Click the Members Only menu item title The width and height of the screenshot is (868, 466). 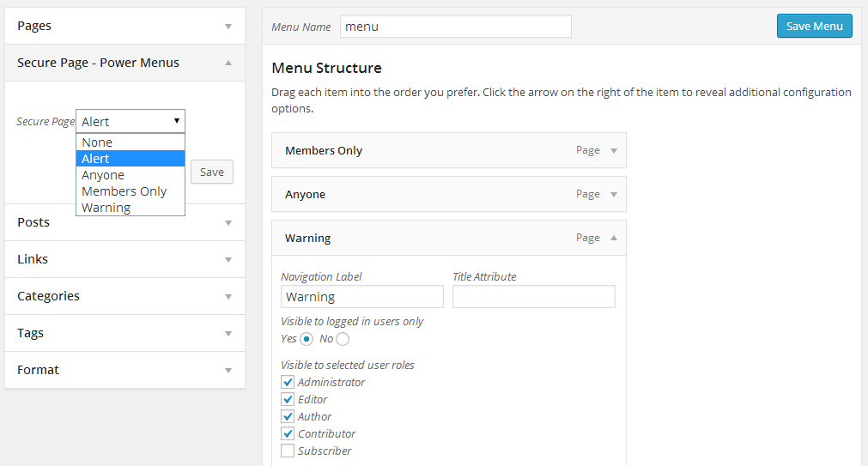pyautogui.click(x=324, y=150)
